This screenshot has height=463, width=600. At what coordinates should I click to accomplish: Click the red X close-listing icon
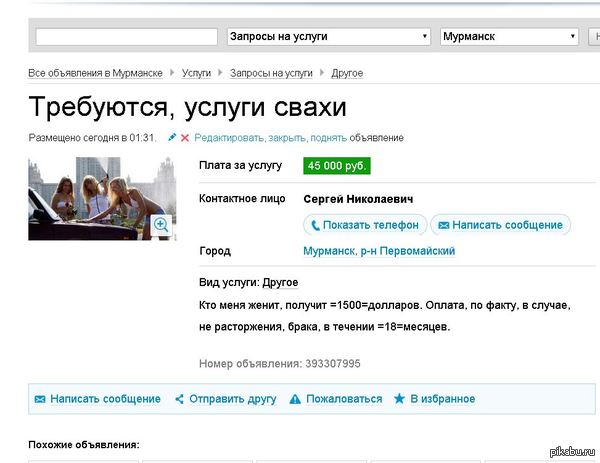[x=185, y=138]
